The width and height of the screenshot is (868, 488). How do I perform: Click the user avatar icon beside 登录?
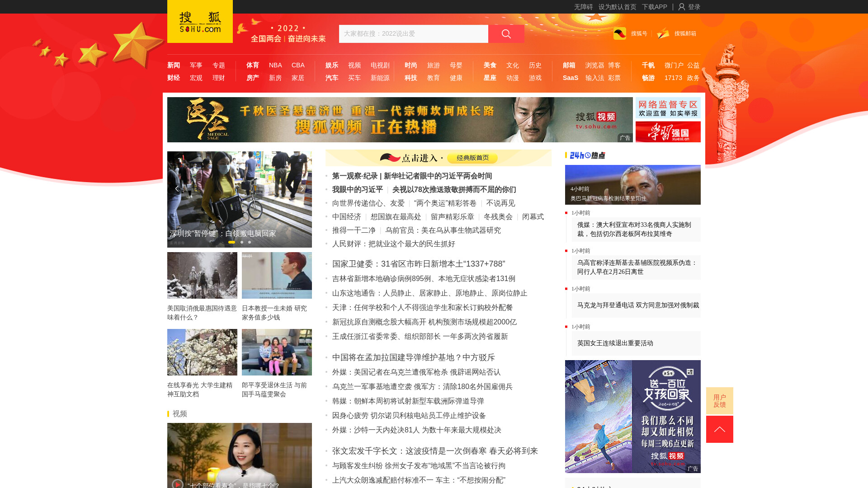point(682,7)
